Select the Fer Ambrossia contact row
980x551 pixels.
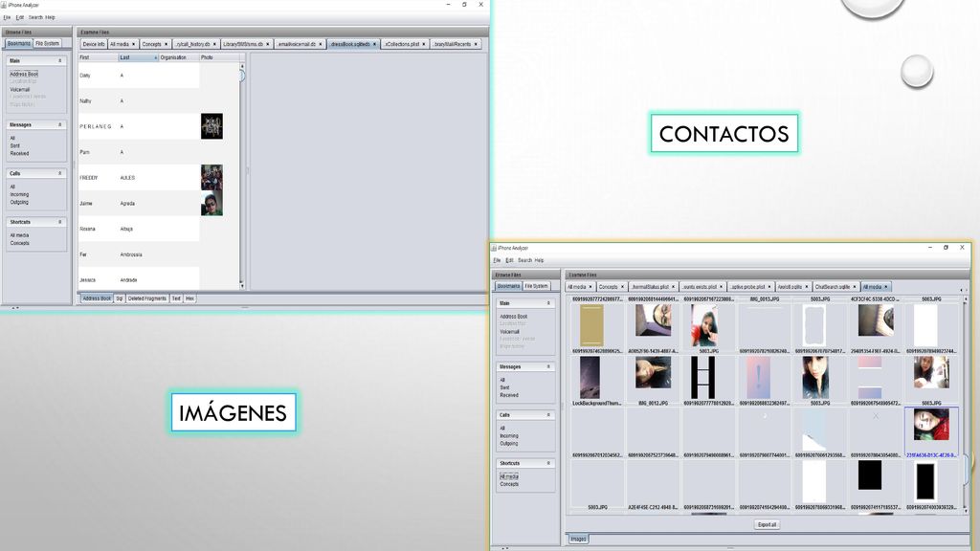[x=139, y=254]
